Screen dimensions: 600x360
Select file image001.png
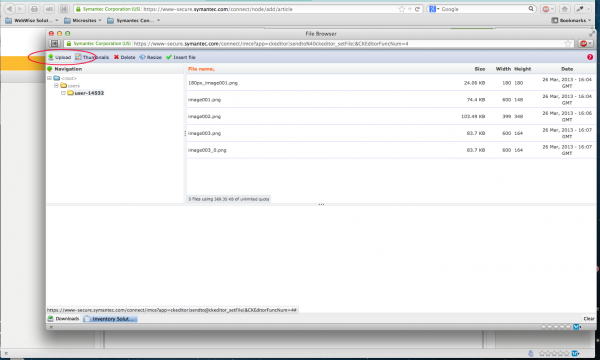pyautogui.click(x=391, y=99)
